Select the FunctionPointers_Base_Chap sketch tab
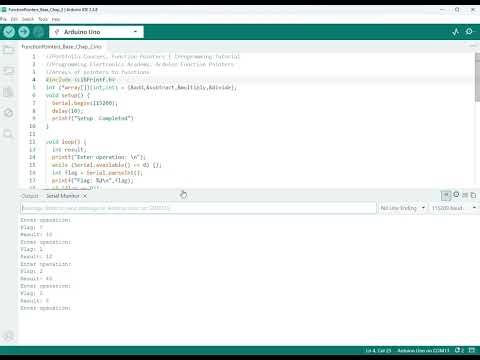 pyautogui.click(x=62, y=47)
